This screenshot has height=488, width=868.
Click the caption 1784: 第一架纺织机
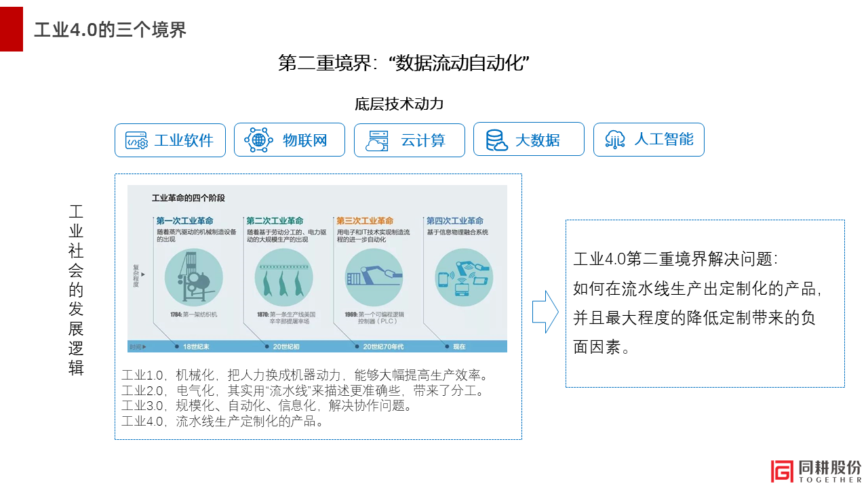pyautogui.click(x=195, y=314)
